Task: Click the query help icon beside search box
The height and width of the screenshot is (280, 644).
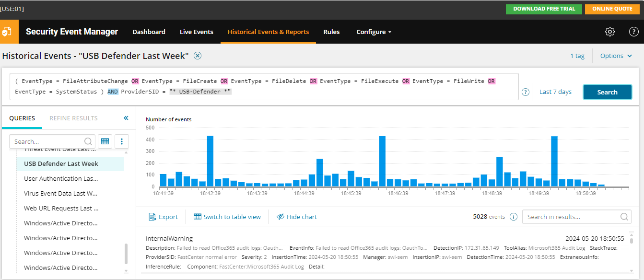Action: coord(526,92)
